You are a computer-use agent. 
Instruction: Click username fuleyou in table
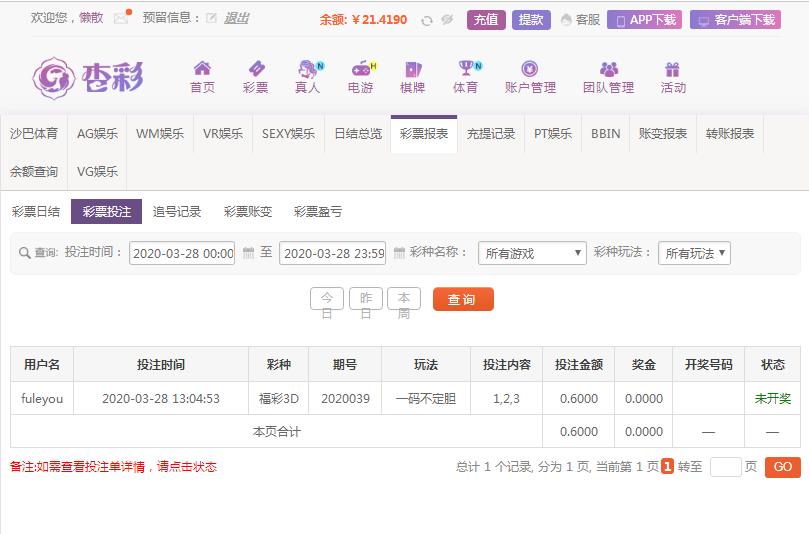42,398
